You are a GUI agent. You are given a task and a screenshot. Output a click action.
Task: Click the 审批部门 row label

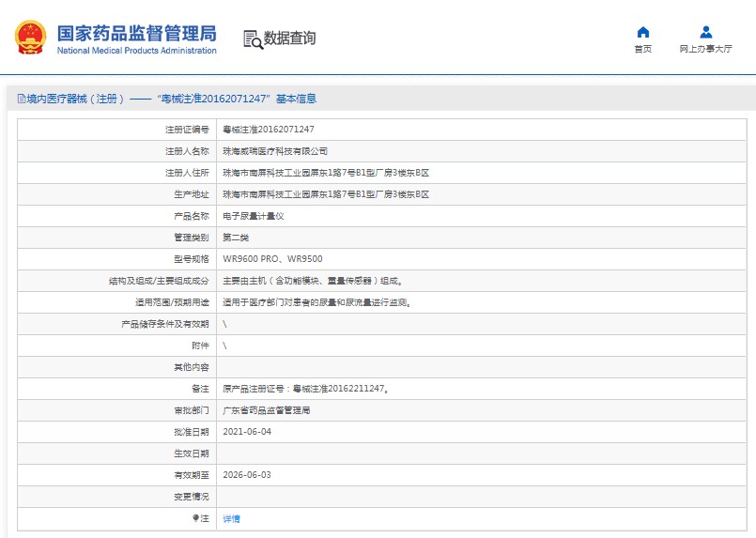coord(192,410)
